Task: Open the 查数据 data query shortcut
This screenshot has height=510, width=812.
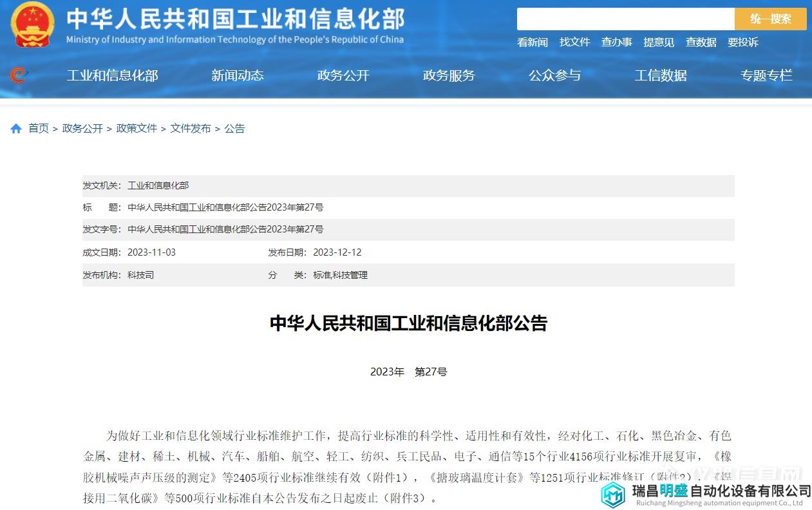Action: point(701,42)
